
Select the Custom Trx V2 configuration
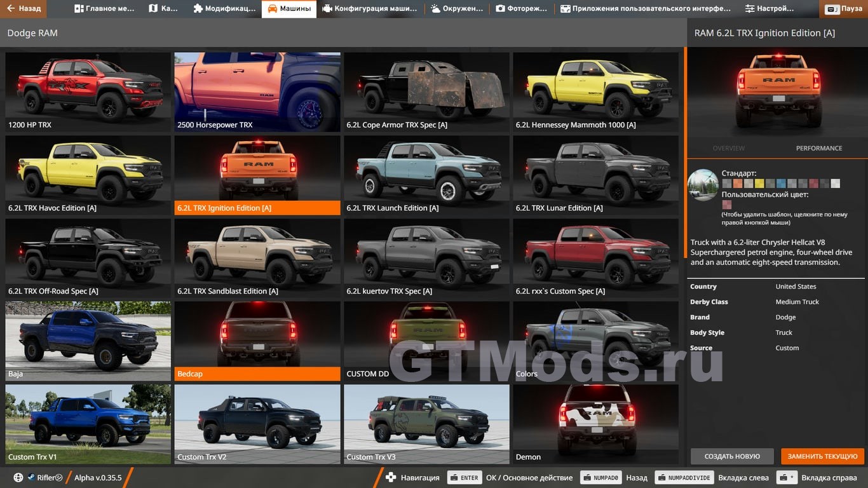[x=257, y=424]
